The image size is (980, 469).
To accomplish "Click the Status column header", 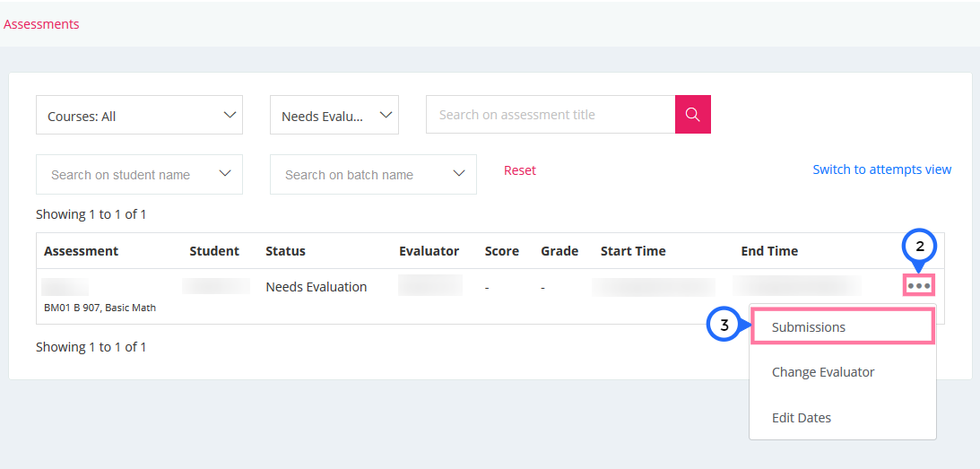I will tap(286, 251).
